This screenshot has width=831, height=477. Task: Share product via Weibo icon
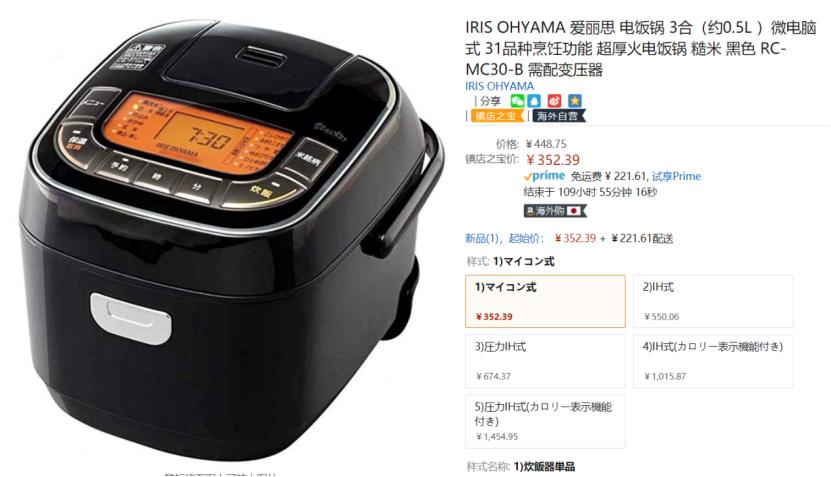click(554, 101)
